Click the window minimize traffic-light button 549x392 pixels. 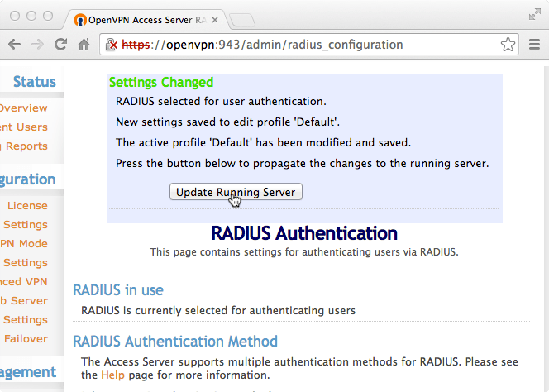tap(31, 16)
